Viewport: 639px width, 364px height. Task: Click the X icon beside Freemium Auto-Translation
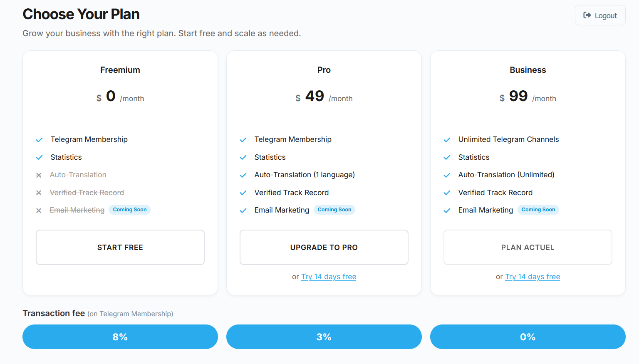click(x=39, y=175)
